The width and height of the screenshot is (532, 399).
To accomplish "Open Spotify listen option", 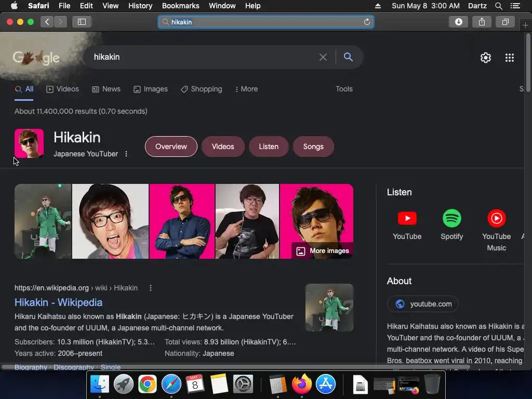I will click(x=451, y=225).
